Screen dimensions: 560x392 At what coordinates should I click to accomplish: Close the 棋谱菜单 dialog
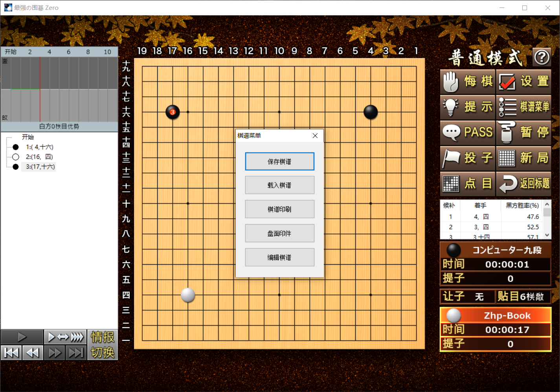pos(315,136)
